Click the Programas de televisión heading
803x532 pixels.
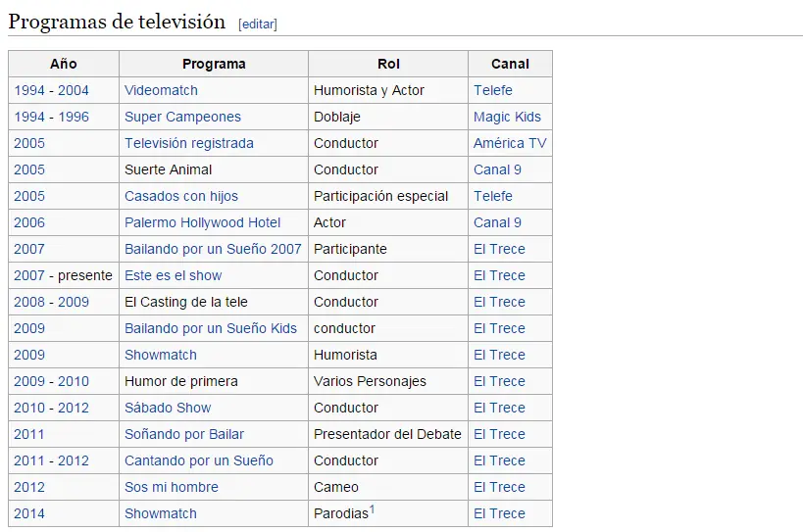coord(117,22)
